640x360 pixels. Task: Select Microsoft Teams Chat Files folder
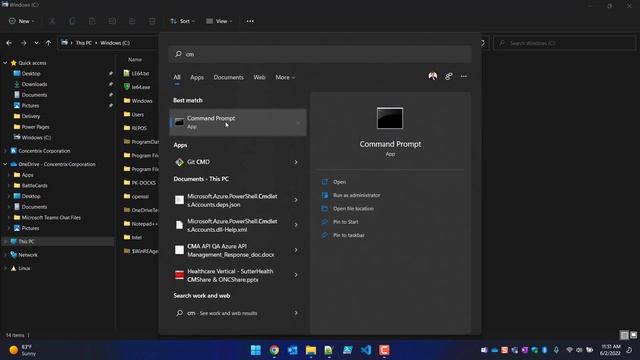point(51,218)
